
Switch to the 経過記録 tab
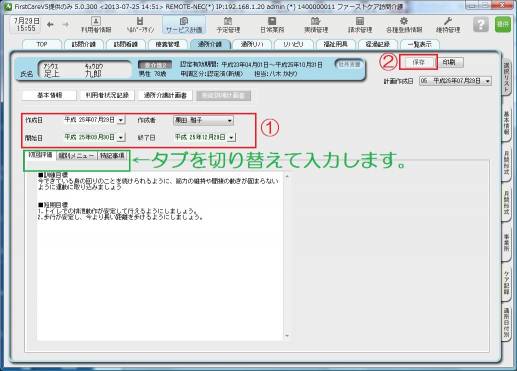[x=378, y=44]
